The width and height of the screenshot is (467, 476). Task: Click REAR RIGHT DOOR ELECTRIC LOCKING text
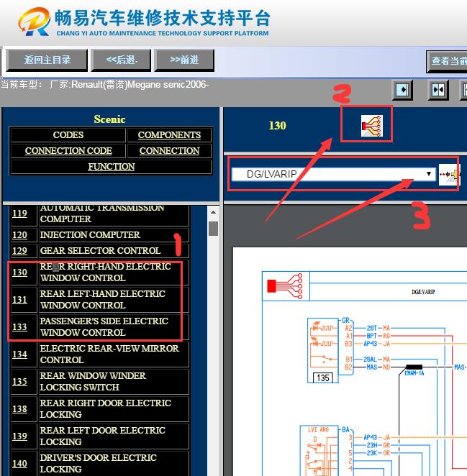[106, 409]
